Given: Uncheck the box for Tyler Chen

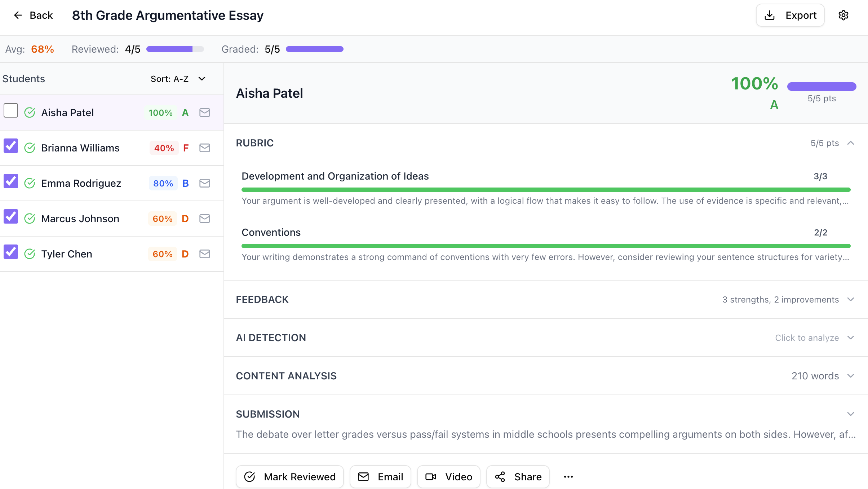Looking at the screenshot, I should tap(11, 252).
